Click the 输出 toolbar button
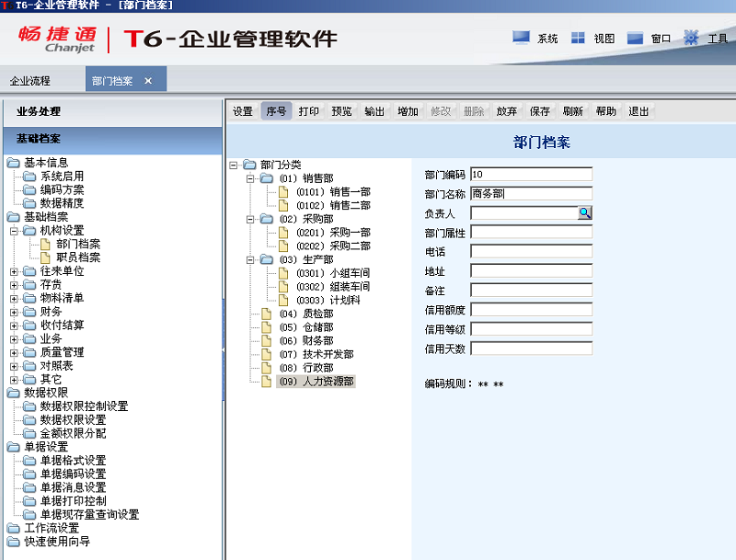Image resolution: width=736 pixels, height=560 pixels. click(374, 111)
